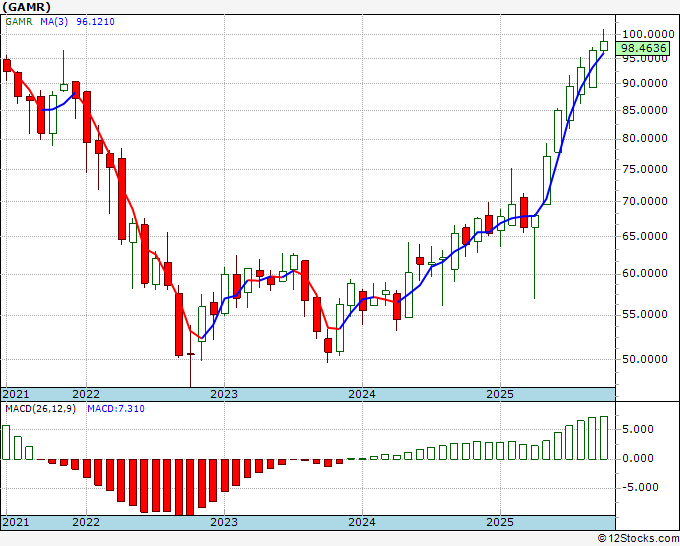Image resolution: width=680 pixels, height=546 pixels.
Task: Click 2022 on the price chart timeline
Action: pyautogui.click(x=86, y=394)
